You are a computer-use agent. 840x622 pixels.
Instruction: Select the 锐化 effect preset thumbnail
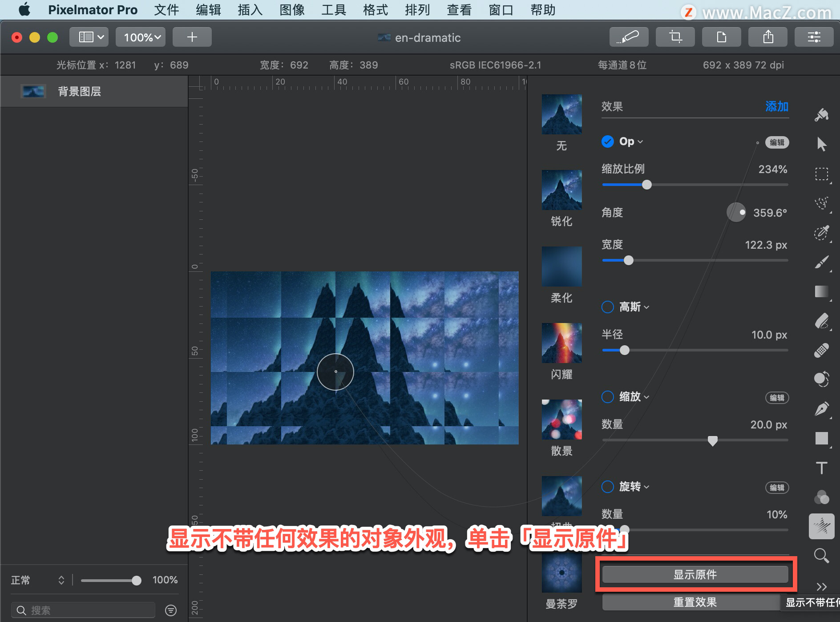561,190
